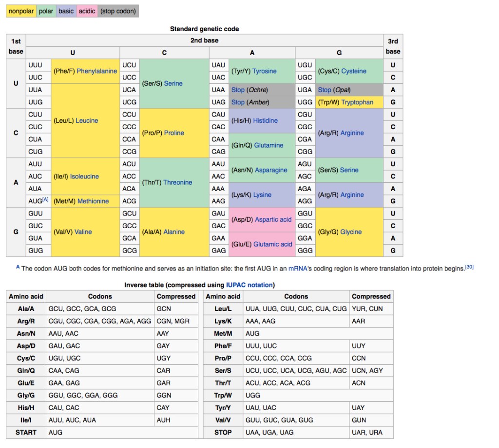Click the yellow nonpolar legend swatch
Viewport: 499px width, 448px height.
click(x=21, y=11)
